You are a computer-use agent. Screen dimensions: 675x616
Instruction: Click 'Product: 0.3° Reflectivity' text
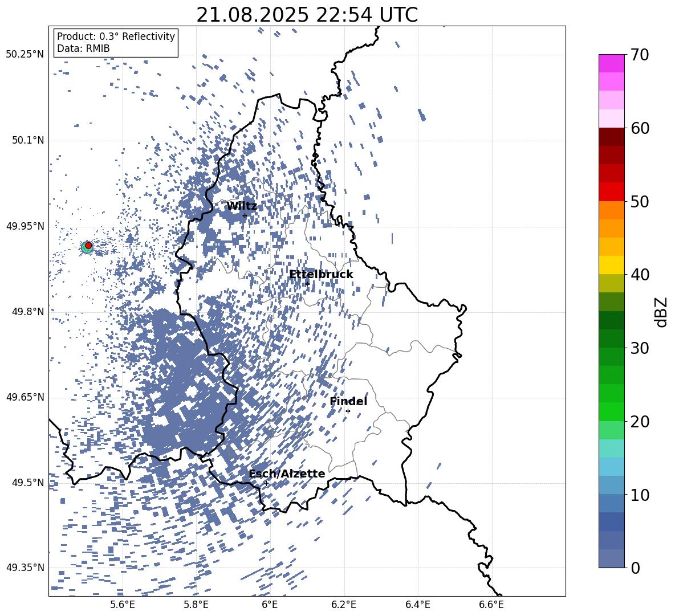point(116,36)
